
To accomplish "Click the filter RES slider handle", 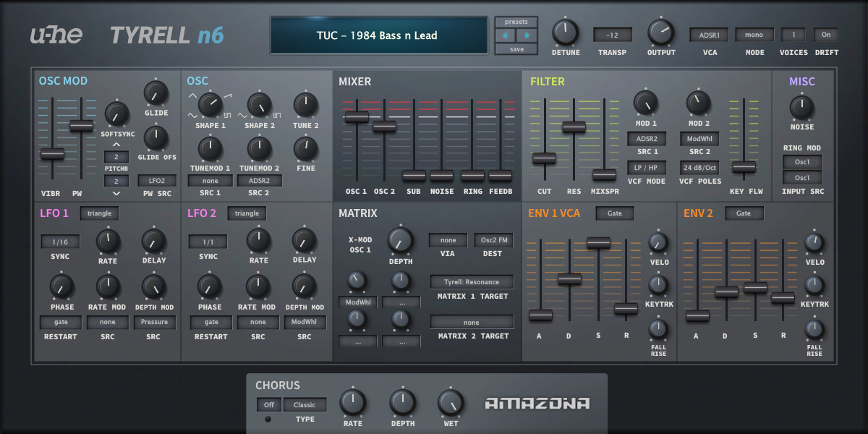I will click(574, 127).
